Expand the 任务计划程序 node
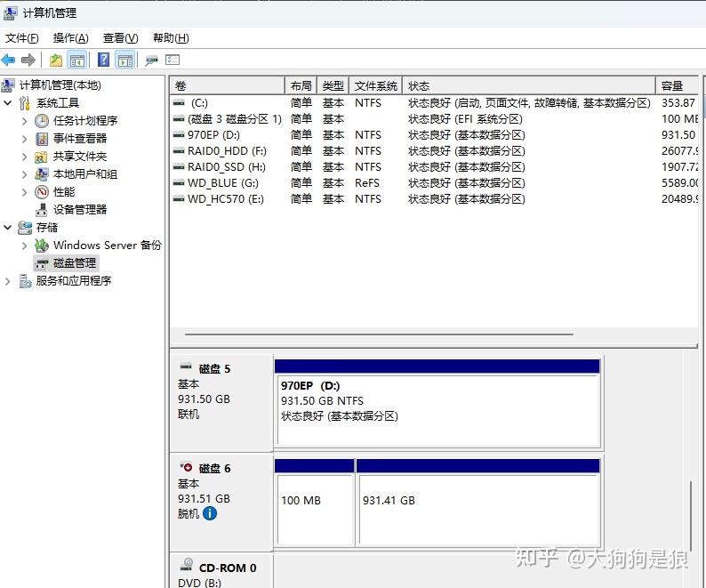The width and height of the screenshot is (706, 588). (25, 121)
